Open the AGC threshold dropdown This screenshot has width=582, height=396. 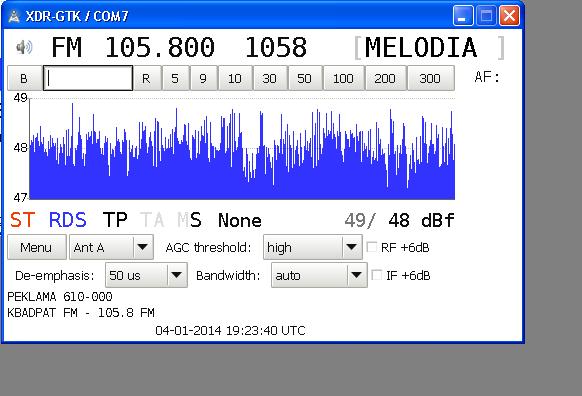pyautogui.click(x=313, y=247)
